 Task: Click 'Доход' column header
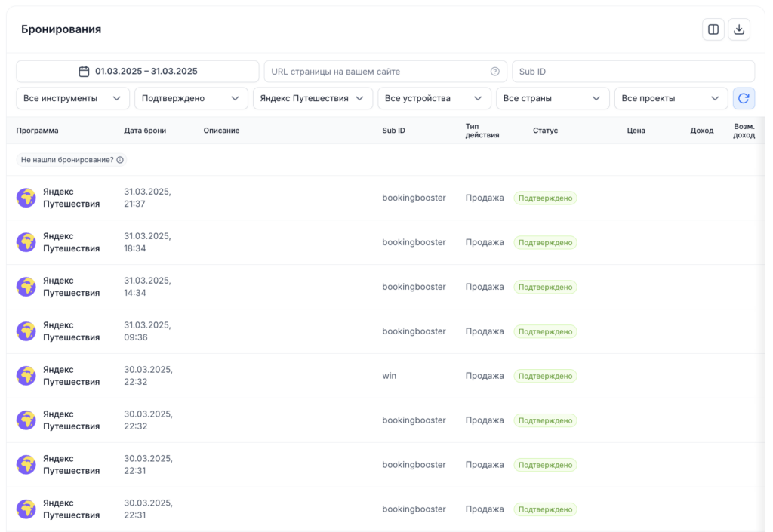[701, 131]
